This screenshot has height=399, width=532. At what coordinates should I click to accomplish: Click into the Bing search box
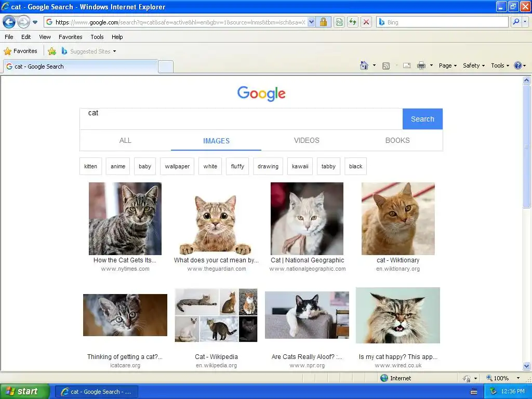[443, 22]
